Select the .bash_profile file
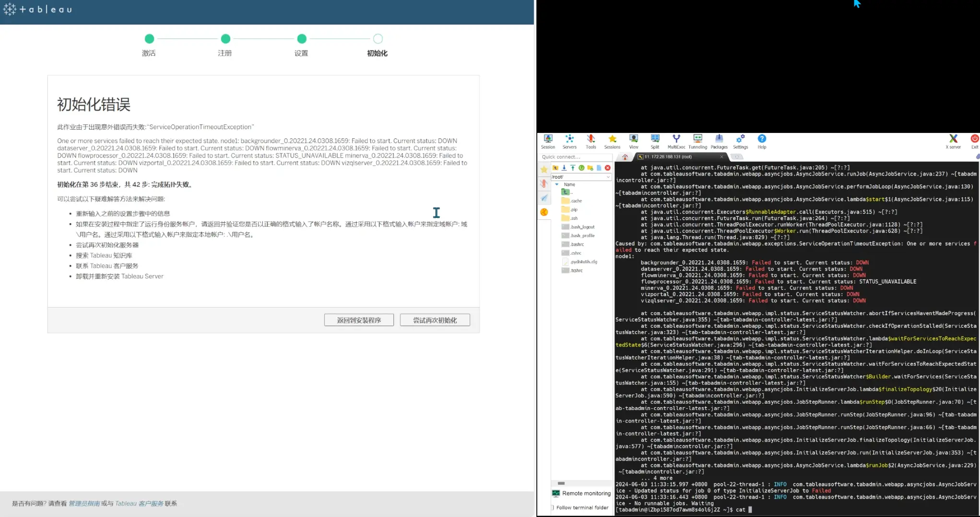The image size is (980, 517). click(578, 235)
